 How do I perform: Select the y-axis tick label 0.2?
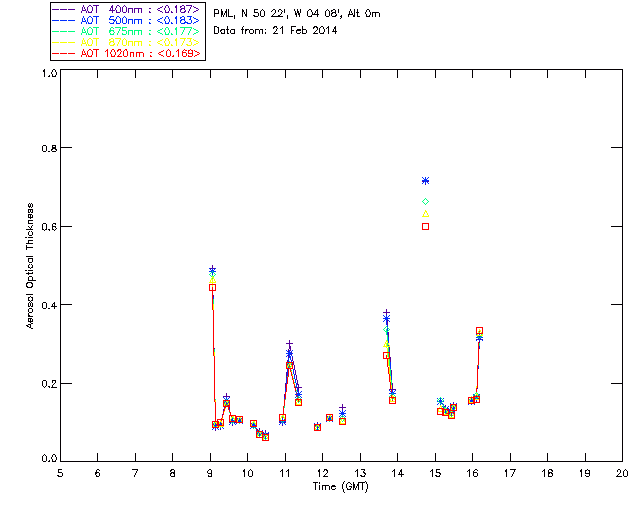pos(49,384)
